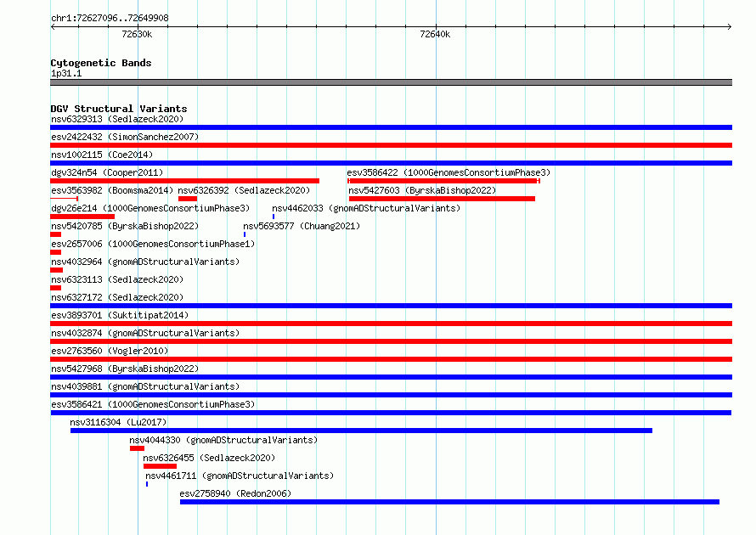Select the small red nsv4032964 bar
This screenshot has width=756, height=535.
56,270
